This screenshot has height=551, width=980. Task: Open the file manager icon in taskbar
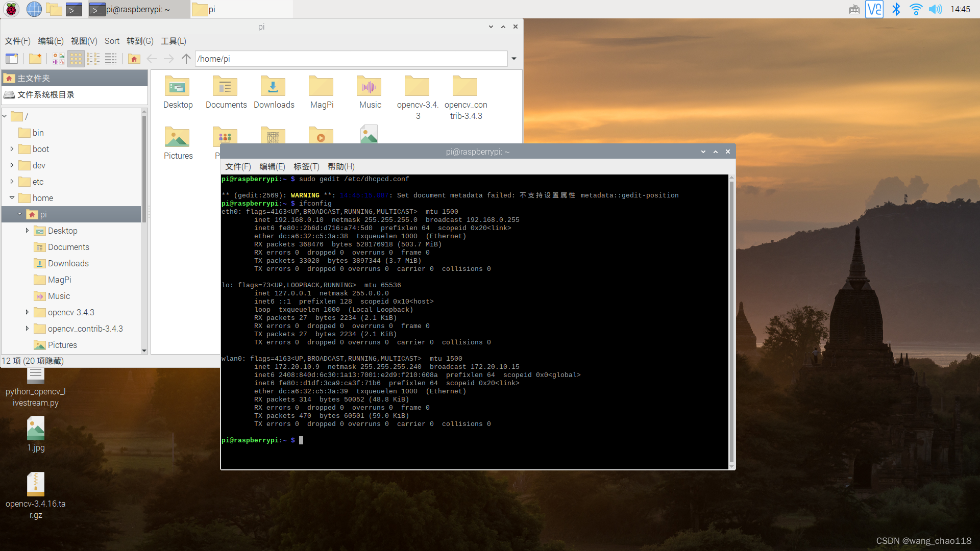tap(55, 9)
